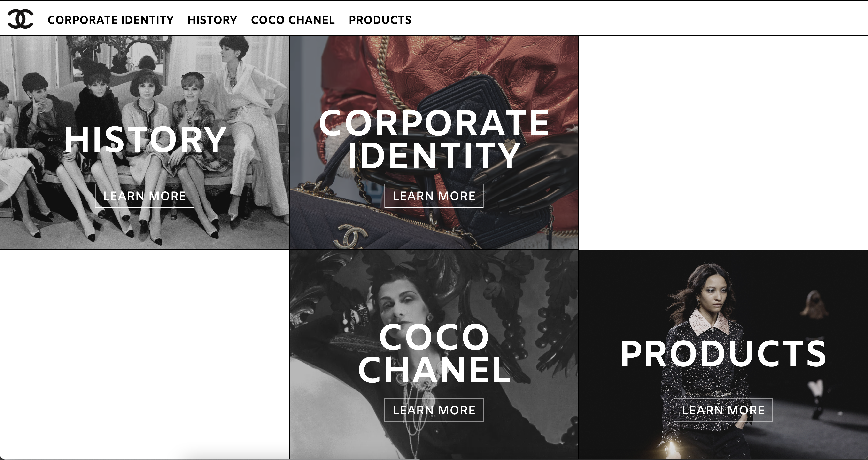
Task: Click the empty white panel beside Corporate Identity
Action: coord(723,143)
